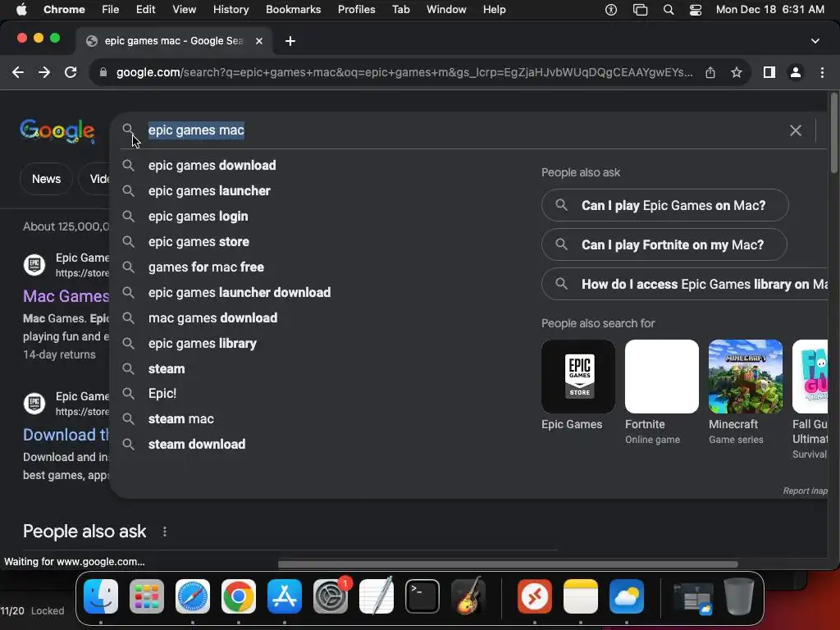Click the Accessibility icon in menu bar

click(610, 10)
